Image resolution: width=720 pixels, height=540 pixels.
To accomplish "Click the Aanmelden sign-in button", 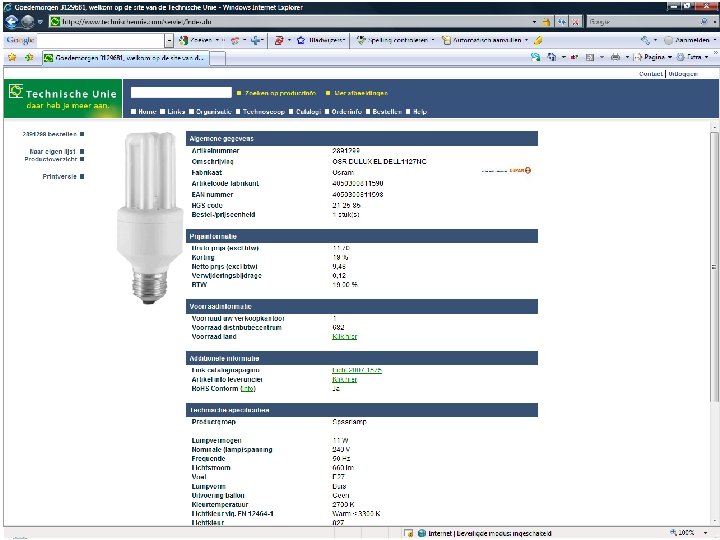I will click(x=687, y=40).
